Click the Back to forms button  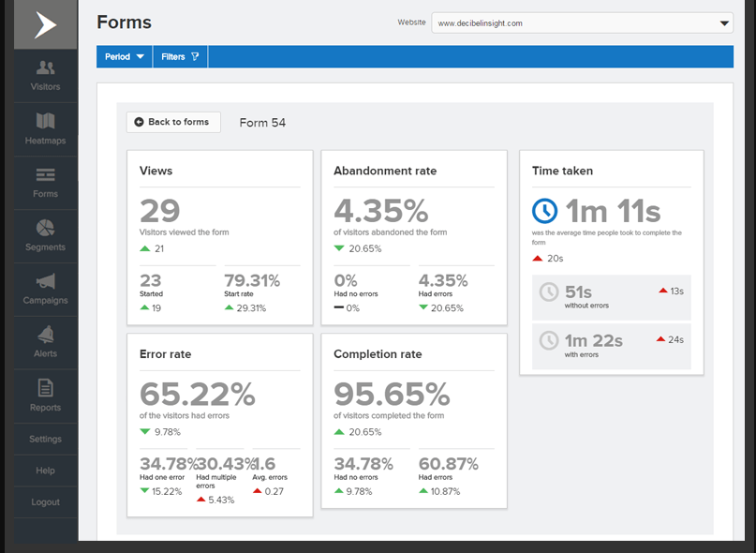[173, 122]
